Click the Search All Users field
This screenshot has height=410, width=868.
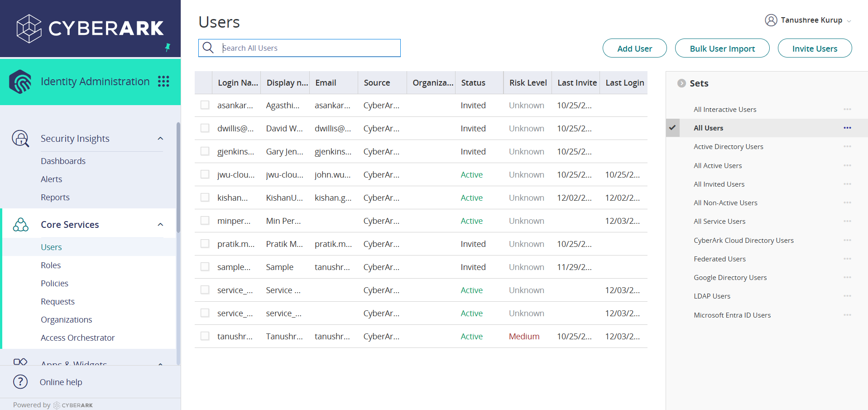pos(299,48)
